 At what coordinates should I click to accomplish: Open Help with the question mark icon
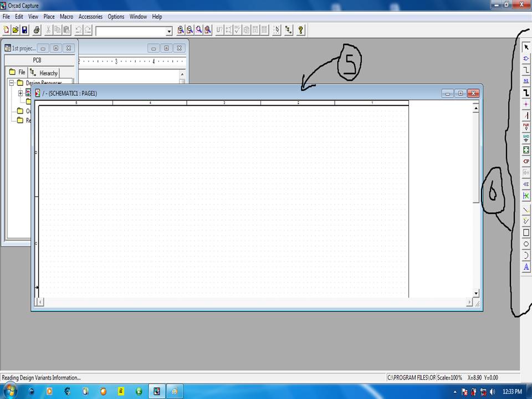(x=300, y=30)
